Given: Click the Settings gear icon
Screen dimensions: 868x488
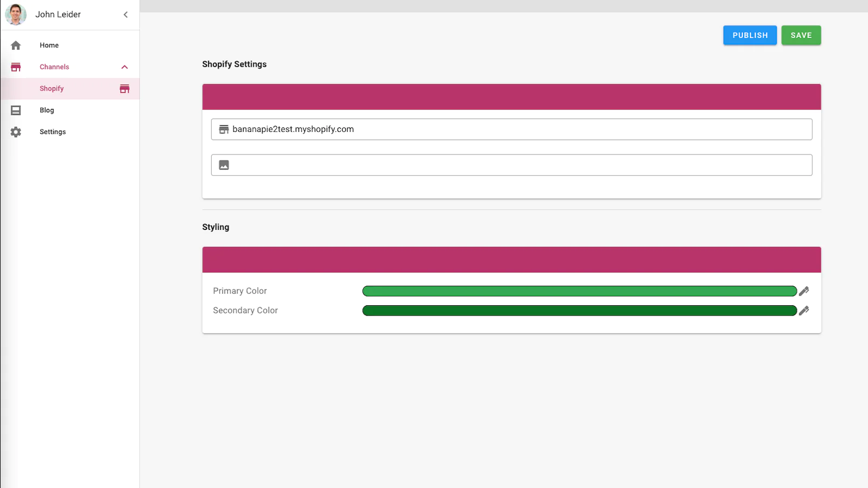Looking at the screenshot, I should 16,132.
